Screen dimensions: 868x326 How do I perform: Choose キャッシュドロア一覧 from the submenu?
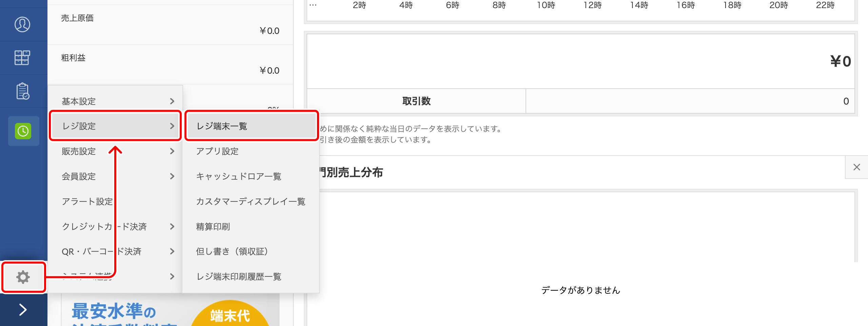click(239, 176)
